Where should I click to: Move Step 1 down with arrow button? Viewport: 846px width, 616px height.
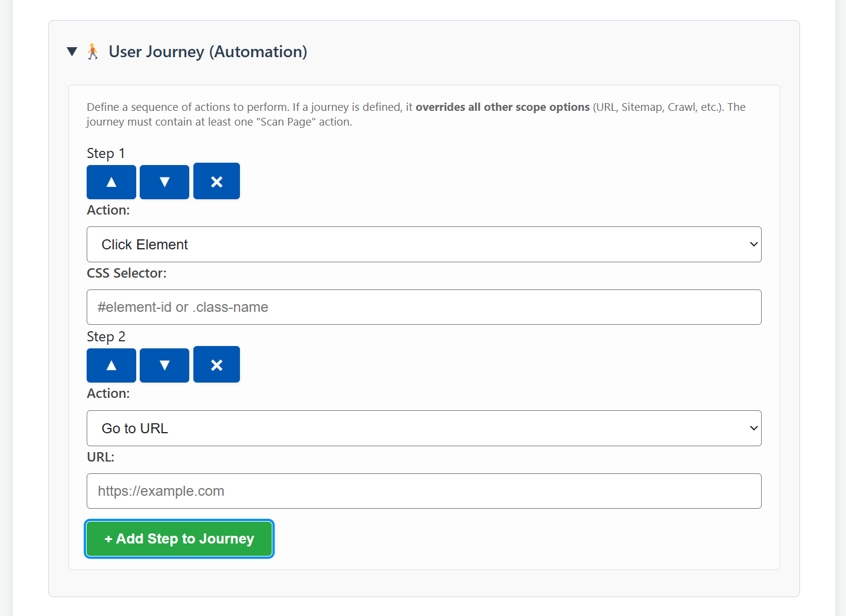[x=164, y=182]
